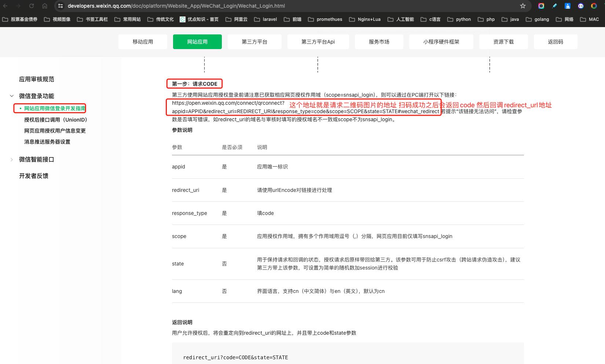This screenshot has height=364, width=605.
Task: Open the 优点知识 - 首页 bookmark
Action: coord(199,19)
